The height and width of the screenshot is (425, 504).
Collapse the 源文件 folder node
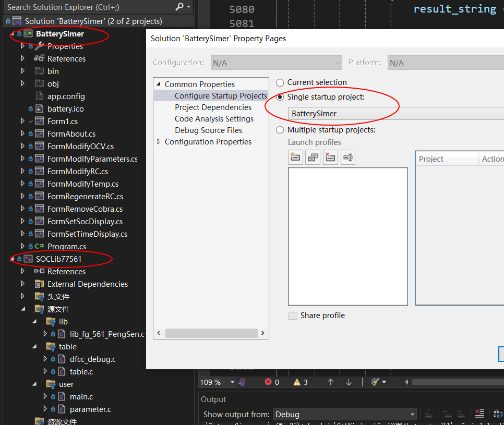click(x=23, y=309)
